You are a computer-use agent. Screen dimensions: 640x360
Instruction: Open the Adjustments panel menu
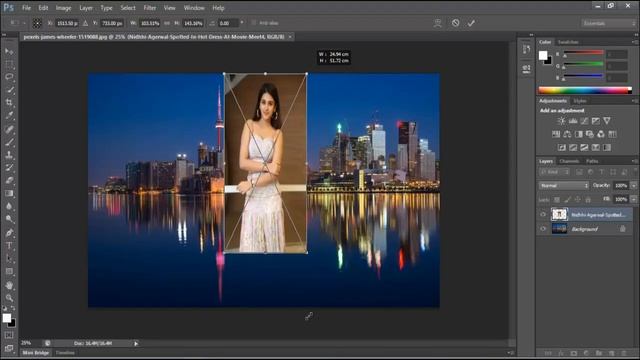tap(634, 101)
